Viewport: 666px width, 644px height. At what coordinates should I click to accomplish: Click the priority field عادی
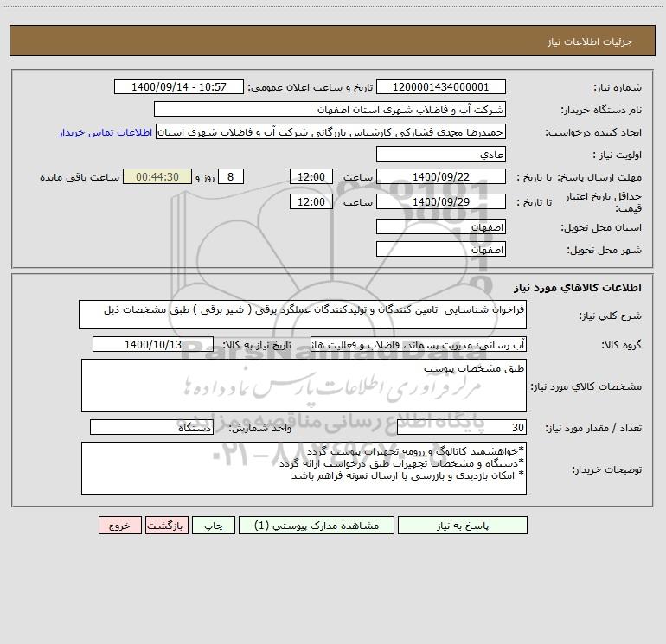(x=441, y=154)
